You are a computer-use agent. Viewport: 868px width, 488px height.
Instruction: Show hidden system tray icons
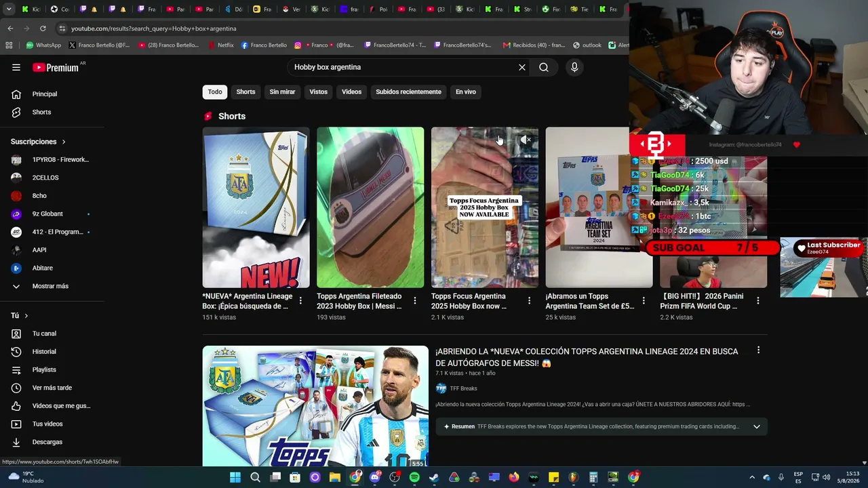point(751,477)
